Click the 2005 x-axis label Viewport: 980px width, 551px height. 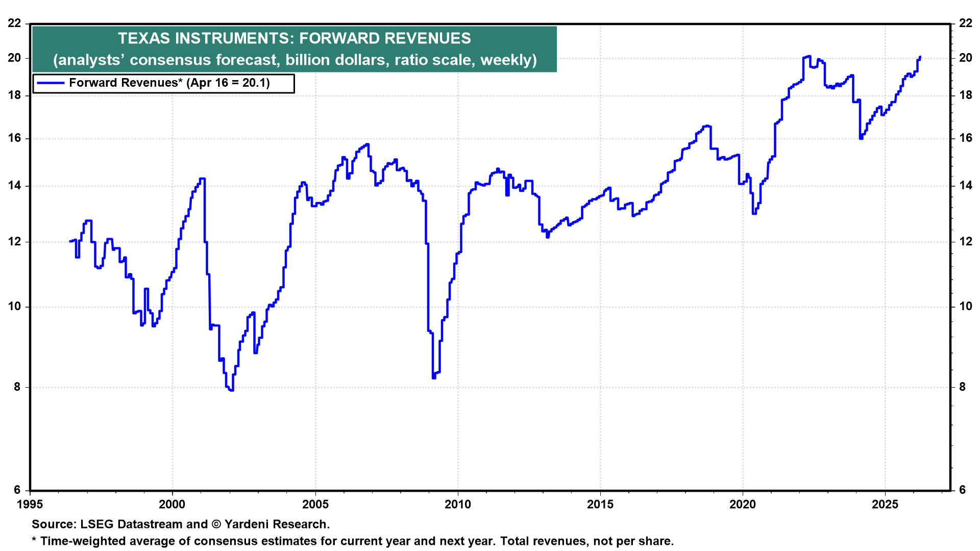coord(315,505)
